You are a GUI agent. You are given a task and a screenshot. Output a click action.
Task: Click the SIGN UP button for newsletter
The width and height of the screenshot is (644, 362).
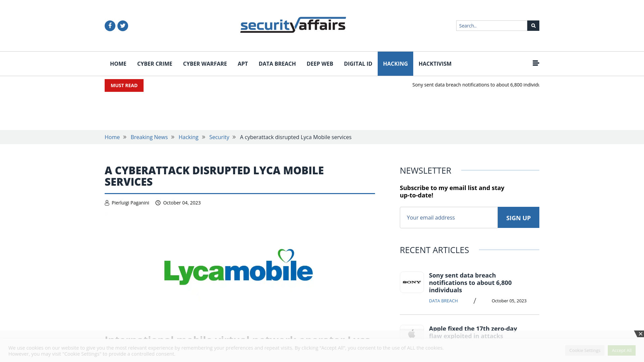[x=518, y=218]
